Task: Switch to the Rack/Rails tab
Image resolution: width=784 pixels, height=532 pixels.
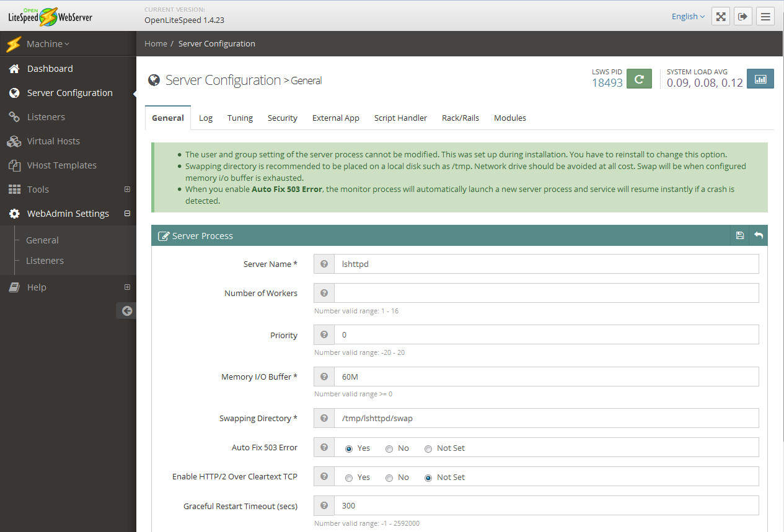Action: pos(460,118)
